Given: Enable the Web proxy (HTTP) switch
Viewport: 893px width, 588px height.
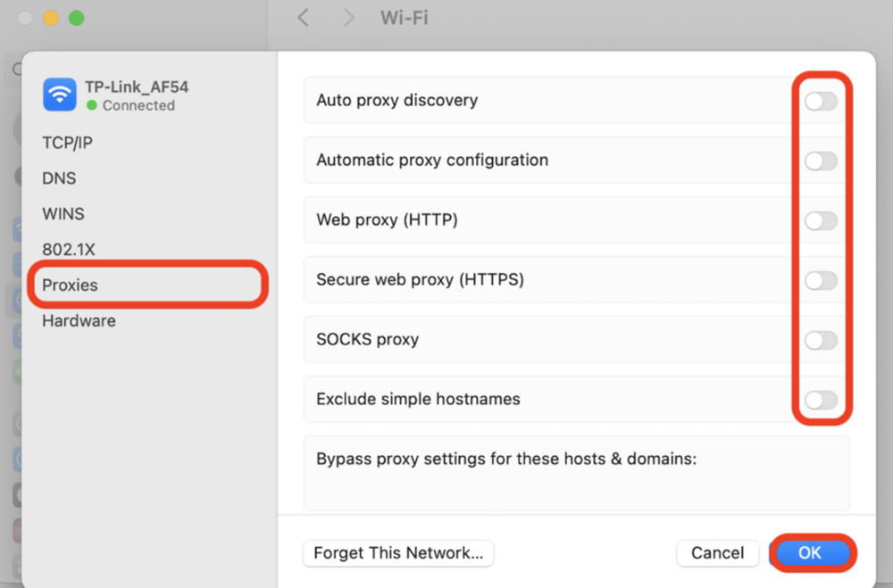Looking at the screenshot, I should [820, 220].
